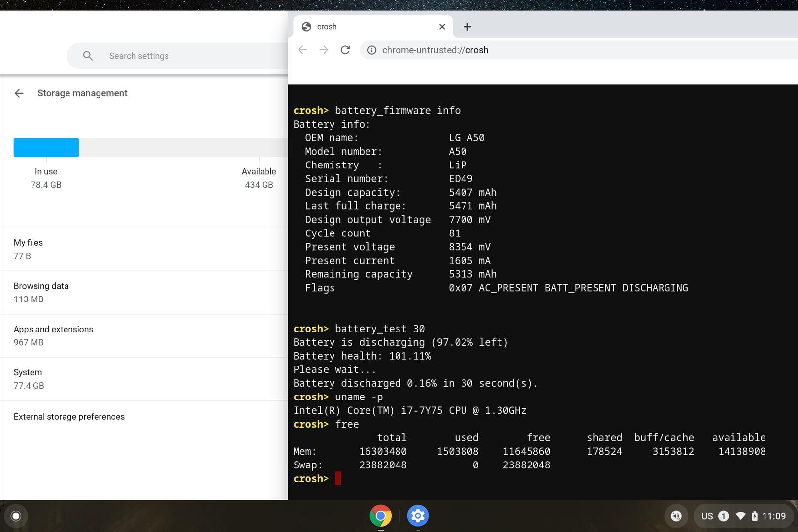Switch keyboard input via US indicator
Viewport: 798px width, 532px height.
pos(707,516)
